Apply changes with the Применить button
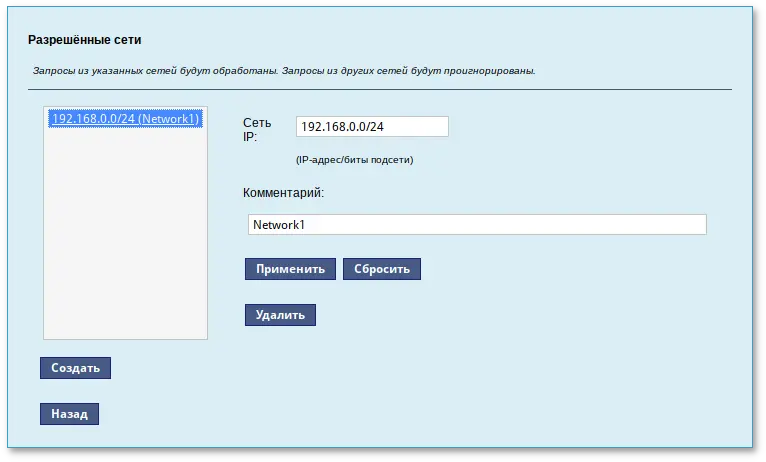The width and height of the screenshot is (766, 462). pyautogui.click(x=290, y=269)
